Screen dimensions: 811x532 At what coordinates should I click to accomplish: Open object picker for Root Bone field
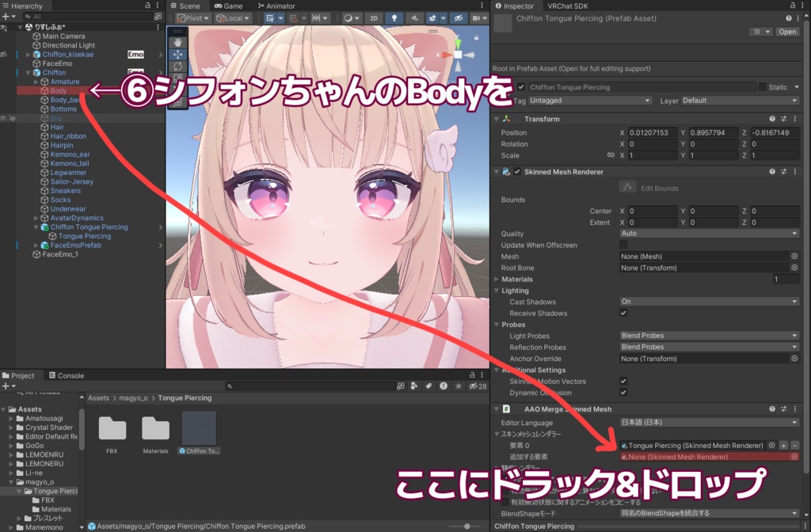coord(794,268)
